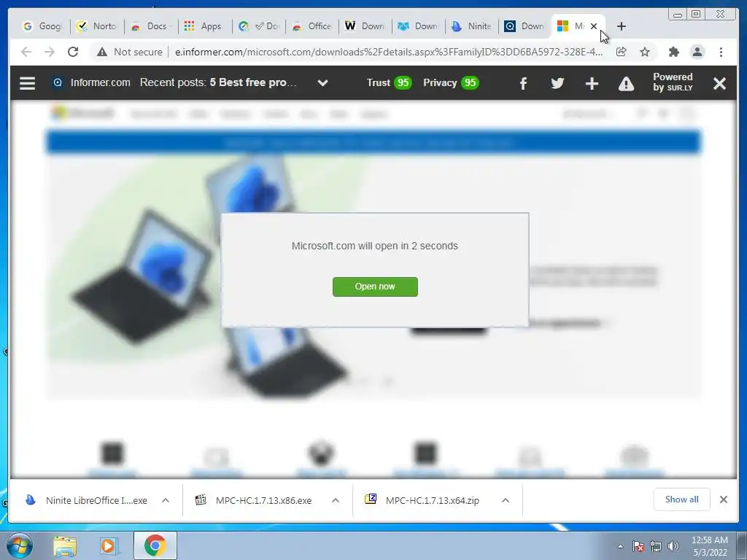
Task: Open Windows Explorer from taskbar
Action: (65, 546)
